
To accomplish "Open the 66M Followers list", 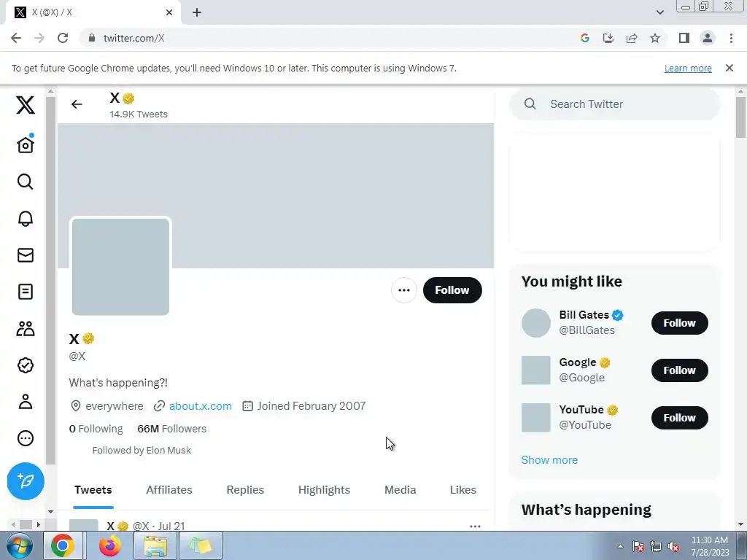I will 172,429.
